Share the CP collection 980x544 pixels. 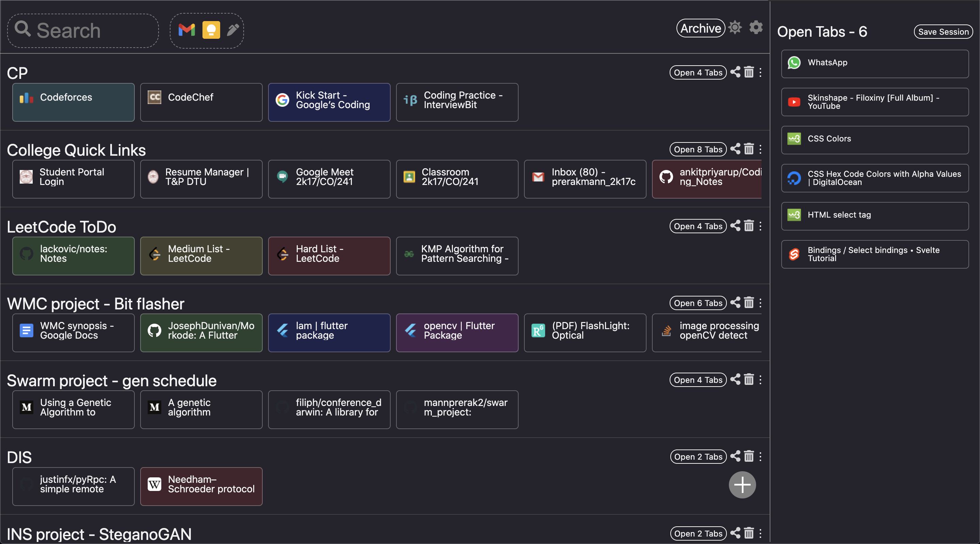[735, 72]
